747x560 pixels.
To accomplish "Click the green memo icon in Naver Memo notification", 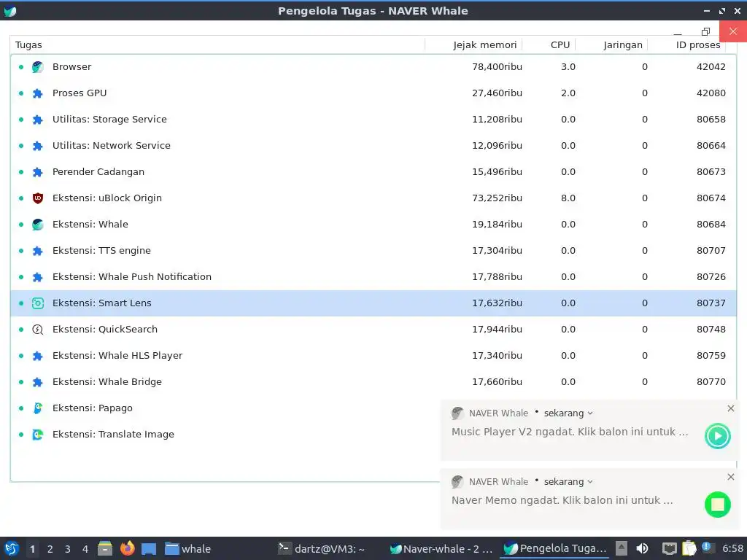I will [718, 505].
